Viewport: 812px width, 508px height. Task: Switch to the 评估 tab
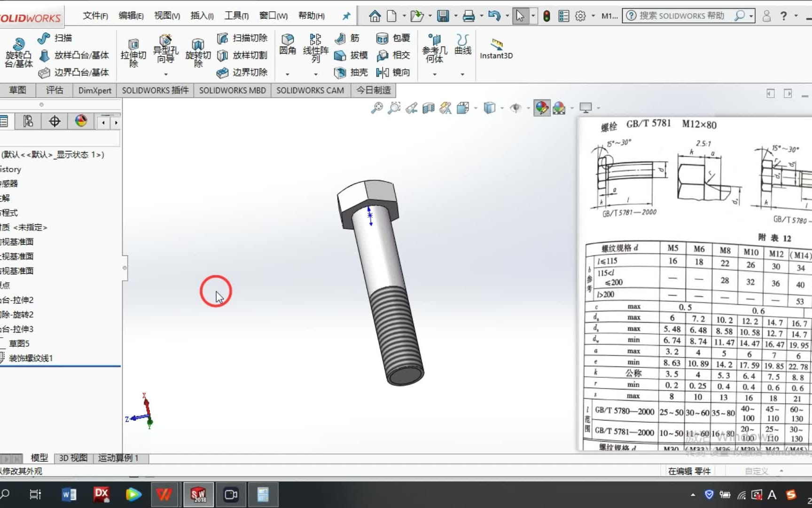tap(55, 90)
